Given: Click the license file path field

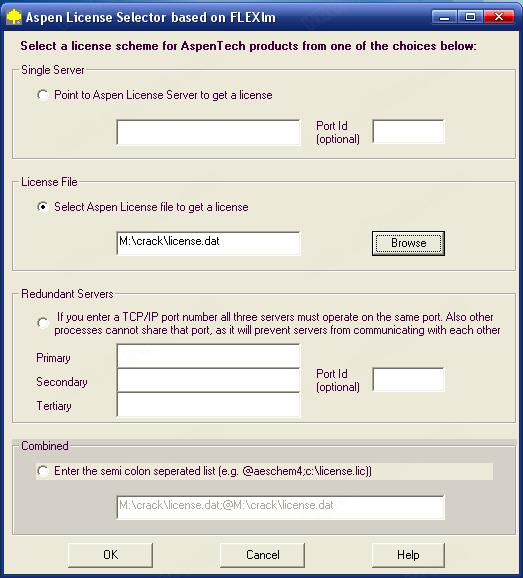Looking at the screenshot, I should [209, 243].
